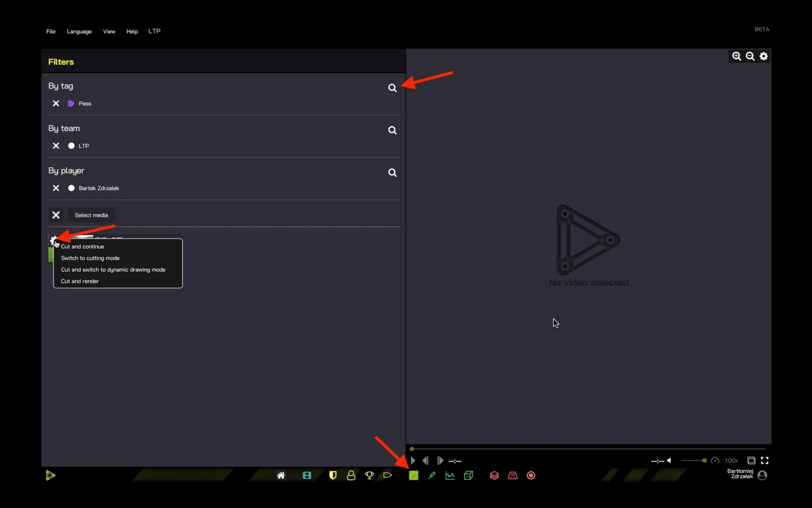Toggle fullscreen video mode
Viewport: 812px width, 508px height.
pyautogui.click(x=765, y=460)
